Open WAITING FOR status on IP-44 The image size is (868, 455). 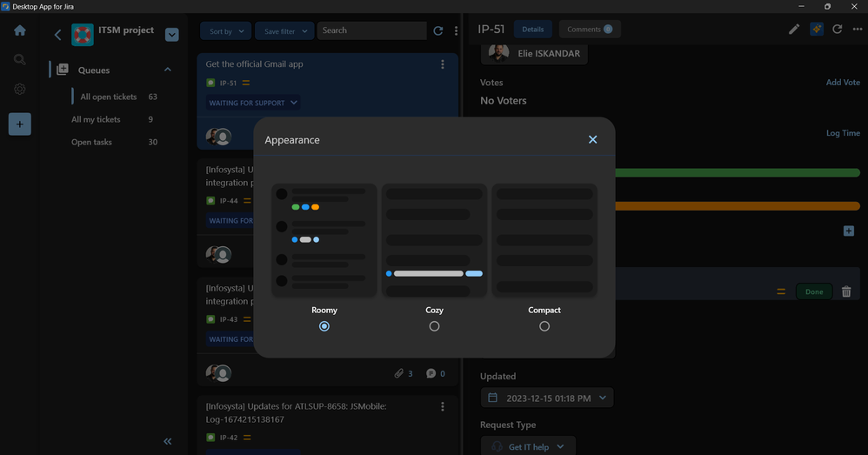pyautogui.click(x=230, y=220)
